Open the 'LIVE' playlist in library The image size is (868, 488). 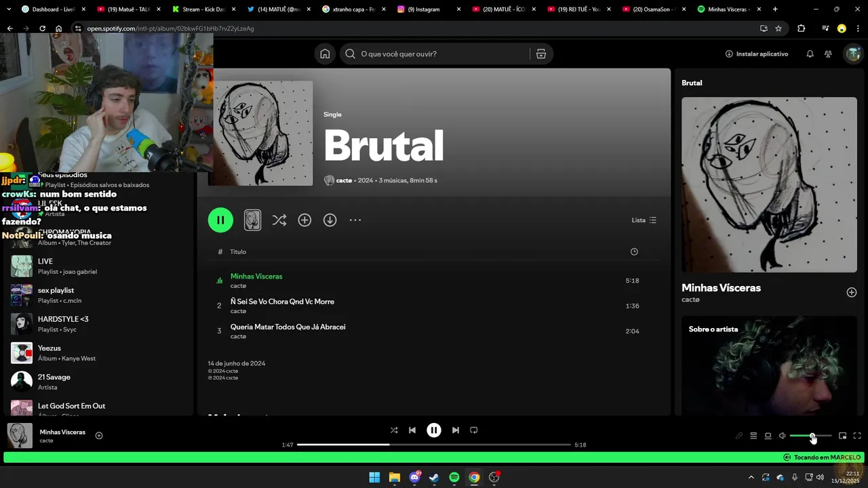(x=99, y=266)
